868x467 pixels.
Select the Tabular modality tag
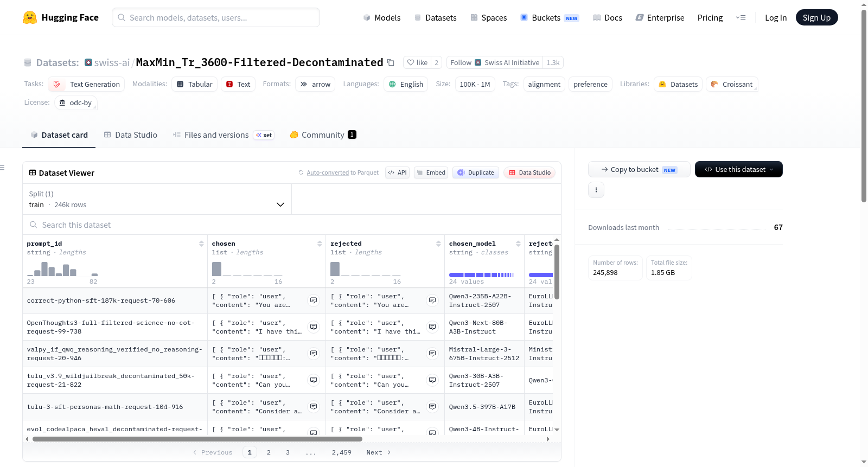(x=195, y=84)
